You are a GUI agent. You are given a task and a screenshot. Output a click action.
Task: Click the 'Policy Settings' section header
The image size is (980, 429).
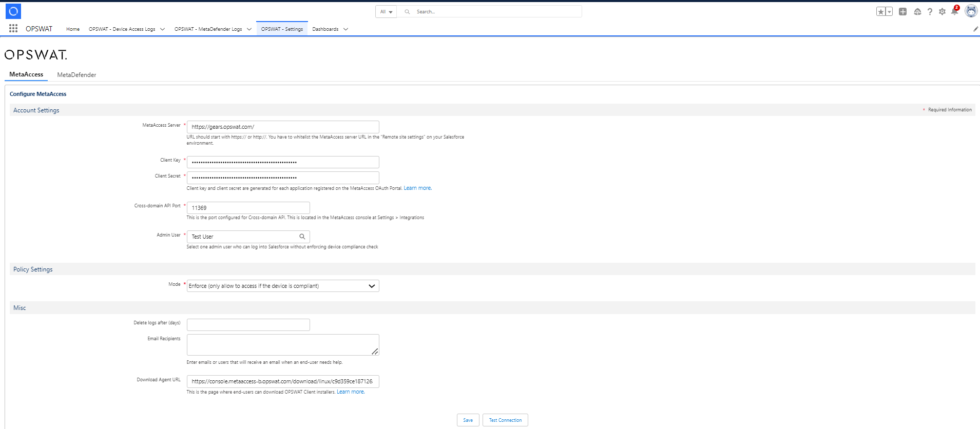pos(33,269)
